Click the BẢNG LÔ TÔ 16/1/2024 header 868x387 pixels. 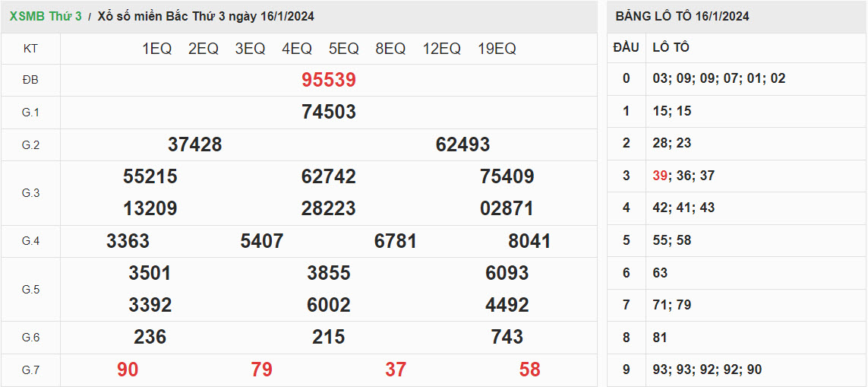click(x=682, y=16)
